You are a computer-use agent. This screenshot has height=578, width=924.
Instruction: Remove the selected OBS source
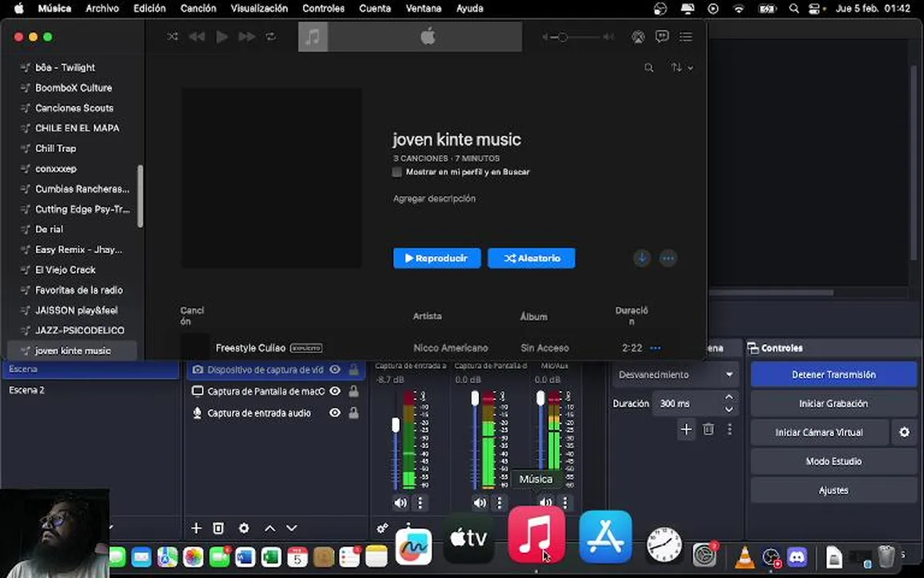218,528
